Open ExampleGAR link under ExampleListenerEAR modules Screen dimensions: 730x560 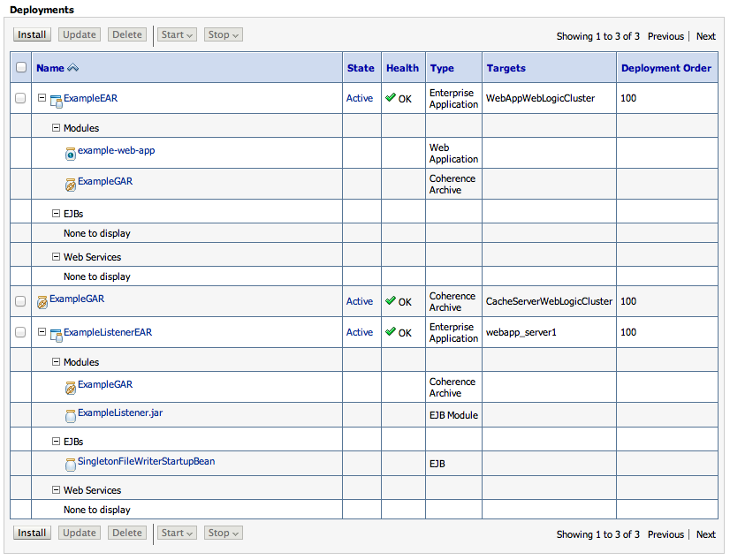105,384
